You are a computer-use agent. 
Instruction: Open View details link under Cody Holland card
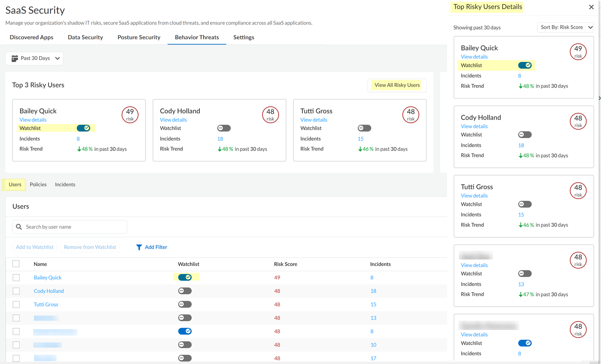(x=173, y=120)
